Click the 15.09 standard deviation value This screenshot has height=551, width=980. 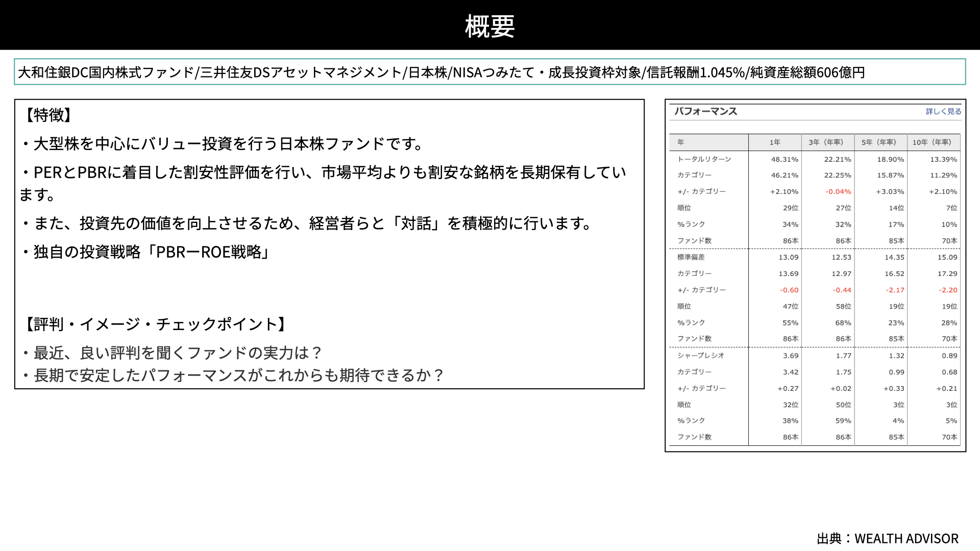[x=947, y=257]
